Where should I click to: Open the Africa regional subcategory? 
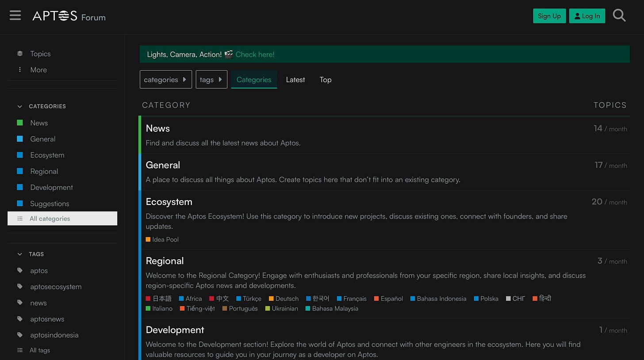coord(190,299)
